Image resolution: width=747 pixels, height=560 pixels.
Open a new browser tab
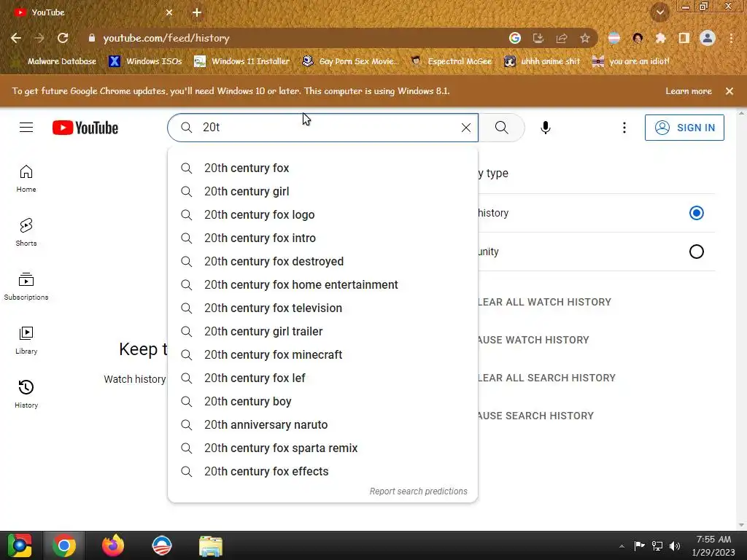click(x=197, y=12)
